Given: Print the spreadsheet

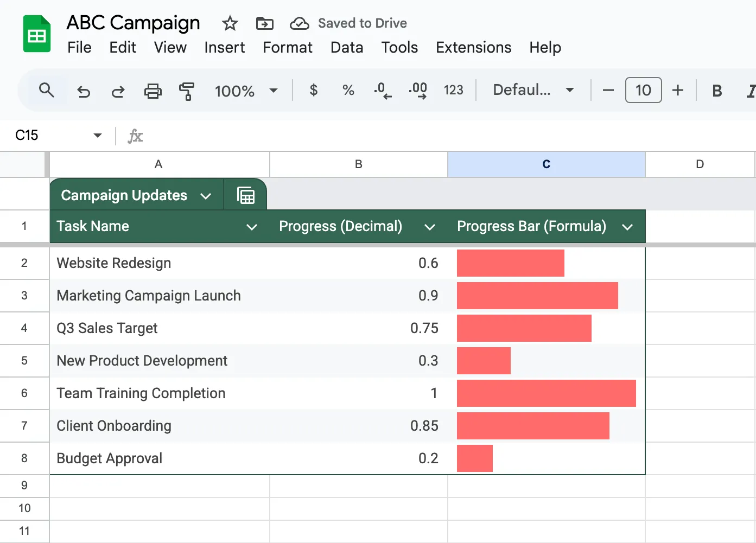Looking at the screenshot, I should pos(153,91).
